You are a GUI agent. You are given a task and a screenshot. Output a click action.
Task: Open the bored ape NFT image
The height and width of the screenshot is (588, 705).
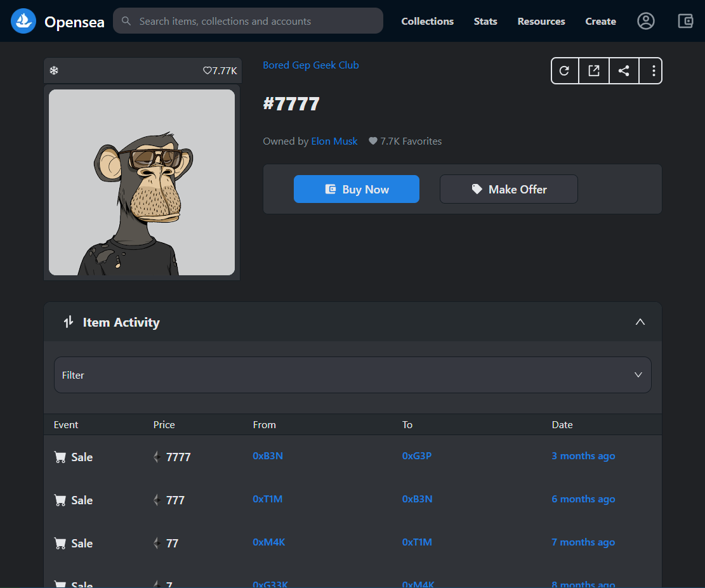142,182
